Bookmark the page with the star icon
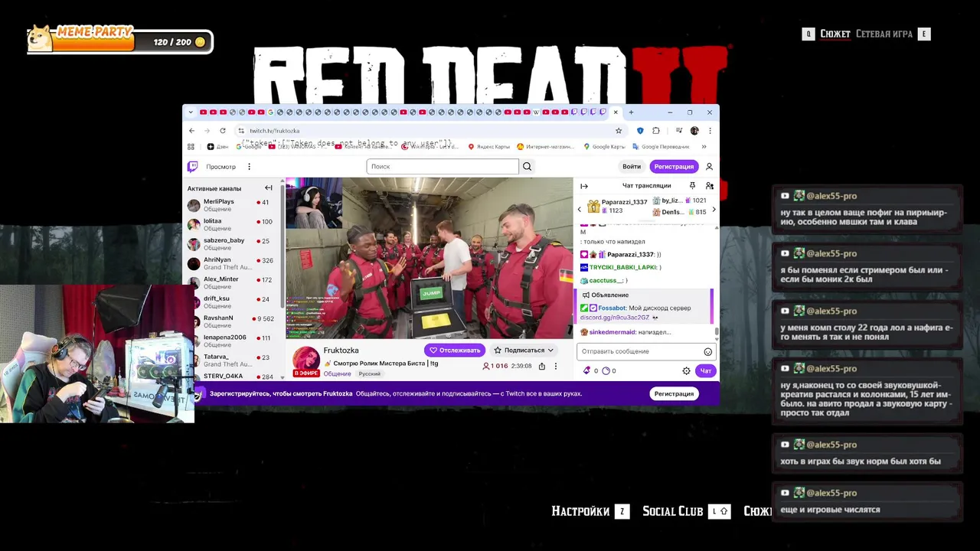 619,131
